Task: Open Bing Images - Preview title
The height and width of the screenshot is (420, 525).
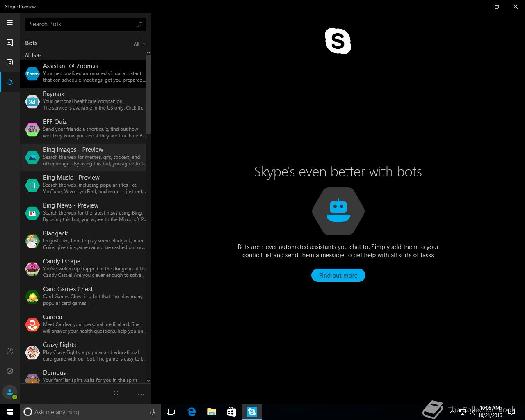Action: tap(73, 150)
